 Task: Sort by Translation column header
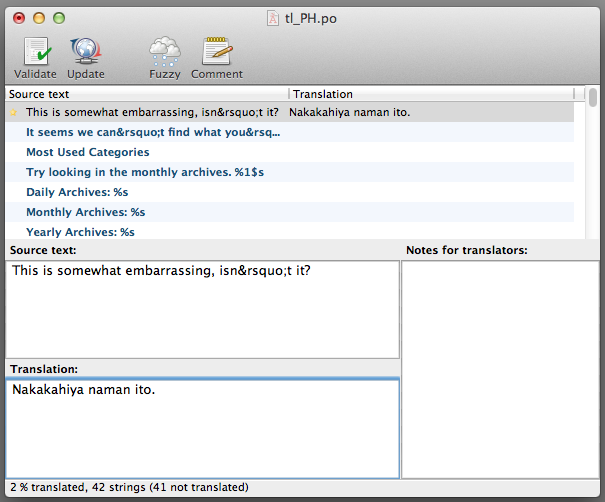point(430,94)
